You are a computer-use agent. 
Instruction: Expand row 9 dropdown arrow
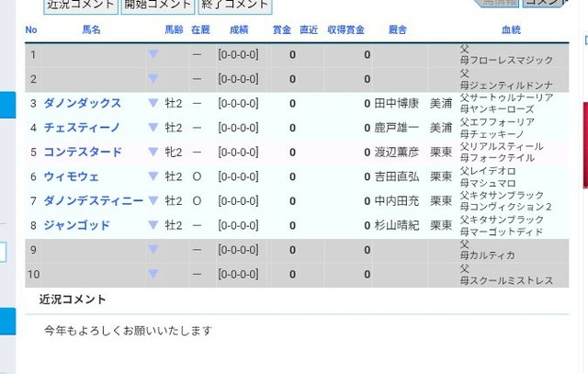point(153,249)
